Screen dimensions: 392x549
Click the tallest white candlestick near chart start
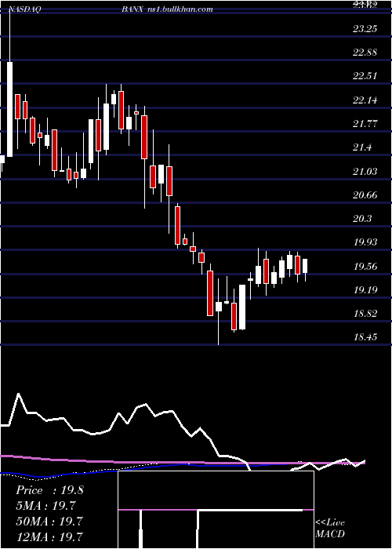coord(9,109)
